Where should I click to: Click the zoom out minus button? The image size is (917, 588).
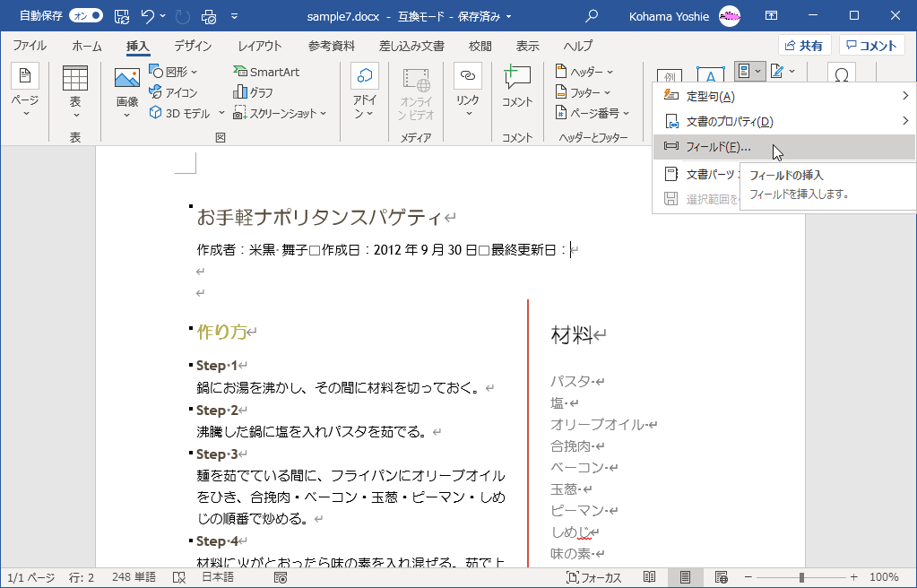click(748, 577)
